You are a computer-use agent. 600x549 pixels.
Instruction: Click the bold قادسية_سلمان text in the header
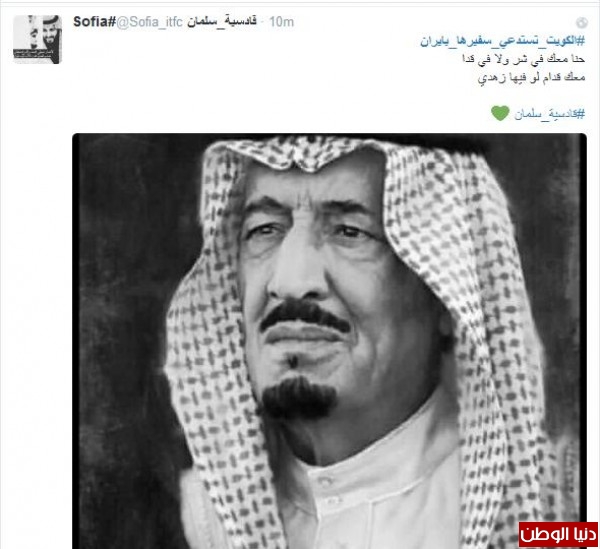[x=222, y=21]
